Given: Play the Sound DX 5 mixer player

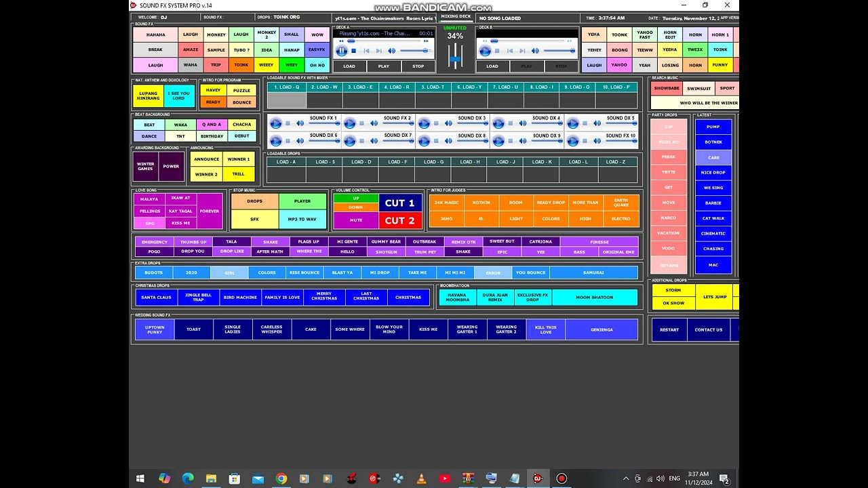Looking at the screenshot, I should point(573,123).
